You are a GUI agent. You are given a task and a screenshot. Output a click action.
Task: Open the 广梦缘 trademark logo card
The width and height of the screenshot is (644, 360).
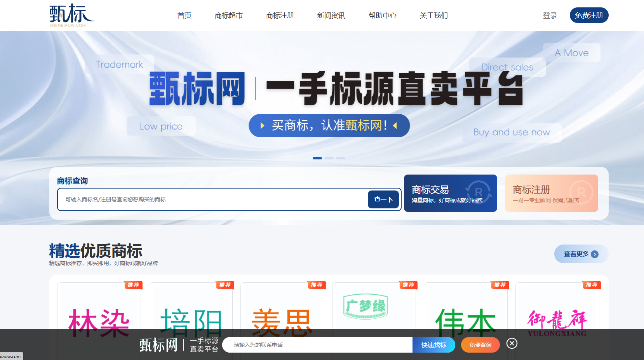pos(366,307)
